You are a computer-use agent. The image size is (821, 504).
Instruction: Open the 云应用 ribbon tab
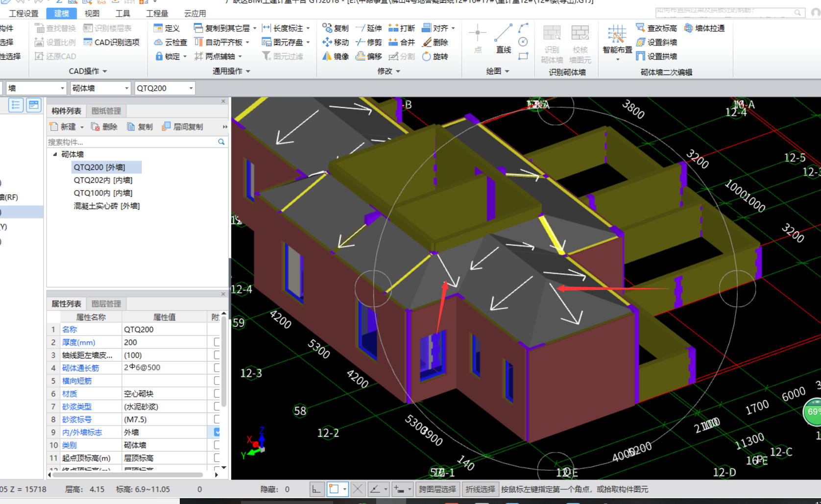(x=195, y=13)
